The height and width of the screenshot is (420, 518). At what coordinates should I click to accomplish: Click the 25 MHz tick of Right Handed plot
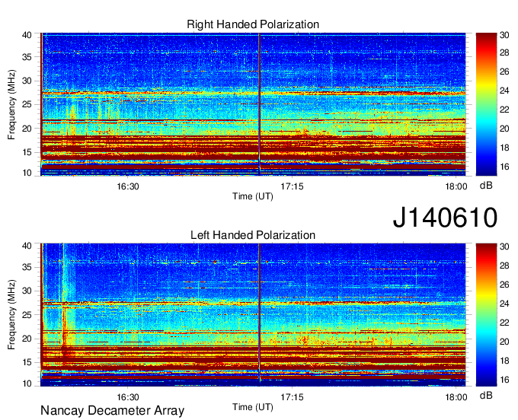click(x=27, y=104)
